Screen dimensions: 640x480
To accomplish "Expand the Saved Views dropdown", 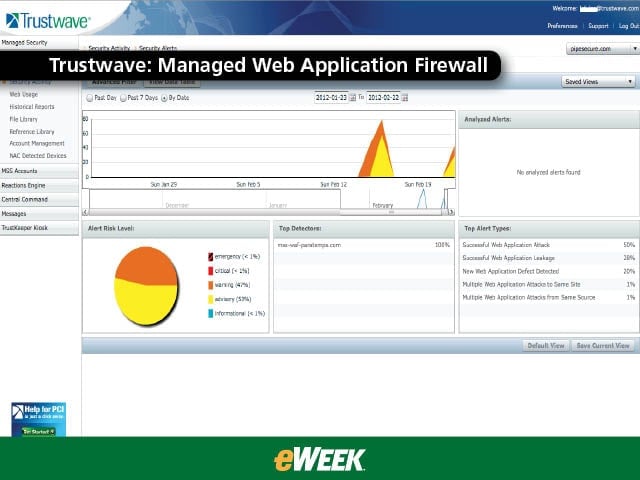I will [x=598, y=82].
